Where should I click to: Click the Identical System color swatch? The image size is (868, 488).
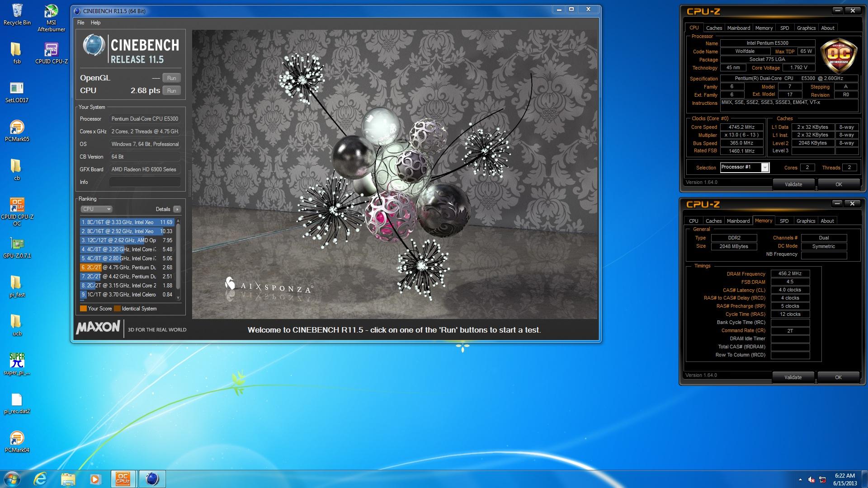pyautogui.click(x=117, y=309)
